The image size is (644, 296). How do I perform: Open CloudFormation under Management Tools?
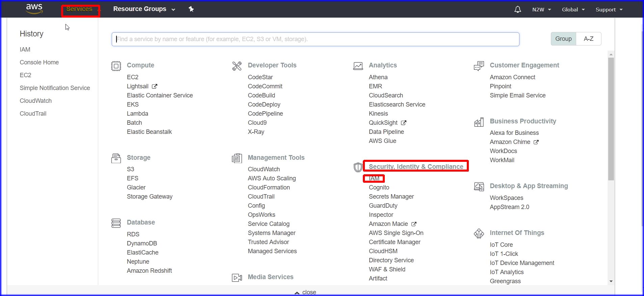click(269, 187)
